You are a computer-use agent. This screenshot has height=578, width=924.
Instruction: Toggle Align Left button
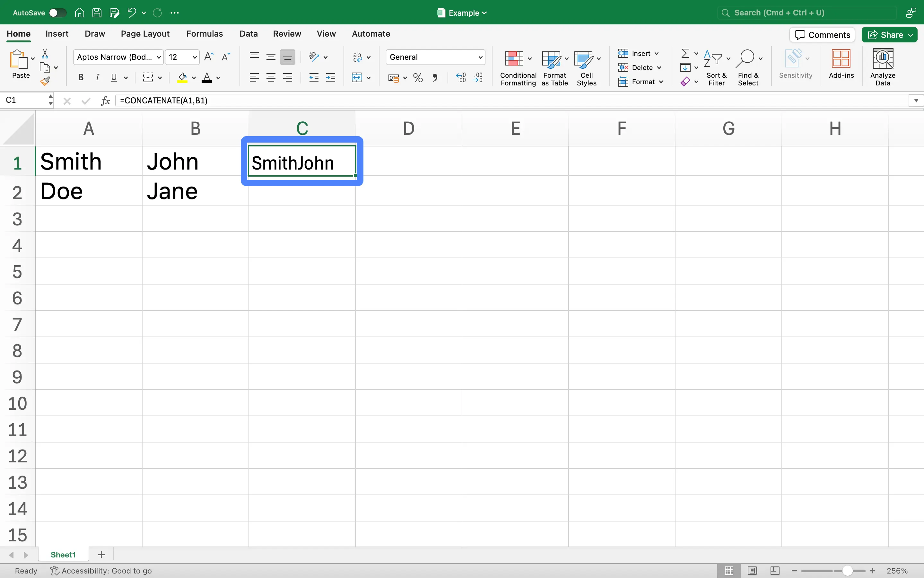[254, 78]
